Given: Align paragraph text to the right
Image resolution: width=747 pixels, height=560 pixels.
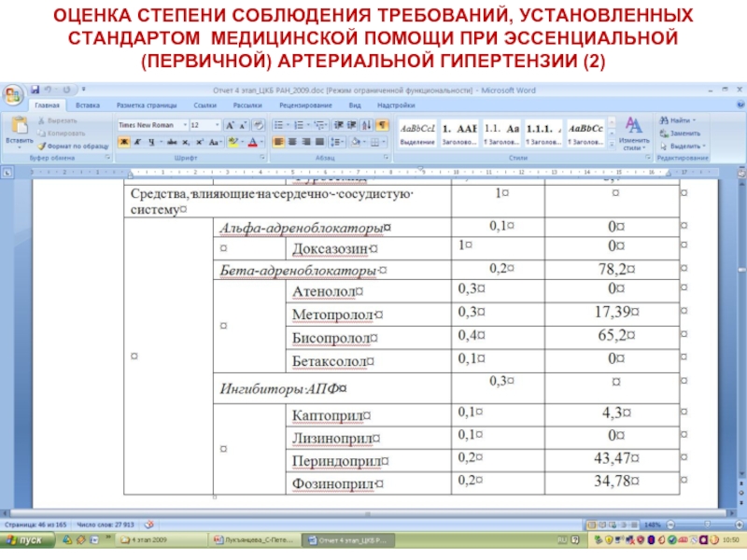Looking at the screenshot, I should pyautogui.click(x=306, y=142).
